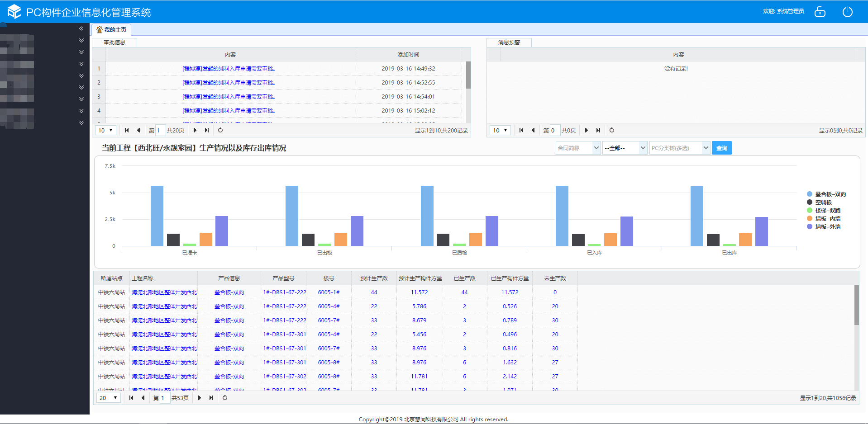Refresh the approval info table
Viewport: 868px width, 424px height.
(x=220, y=130)
